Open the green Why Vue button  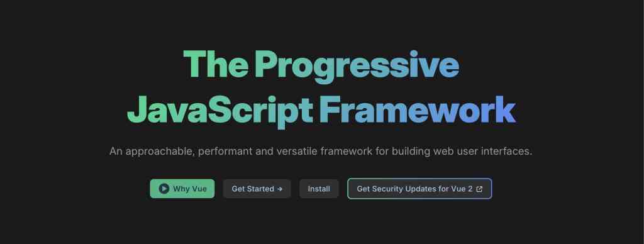click(182, 189)
